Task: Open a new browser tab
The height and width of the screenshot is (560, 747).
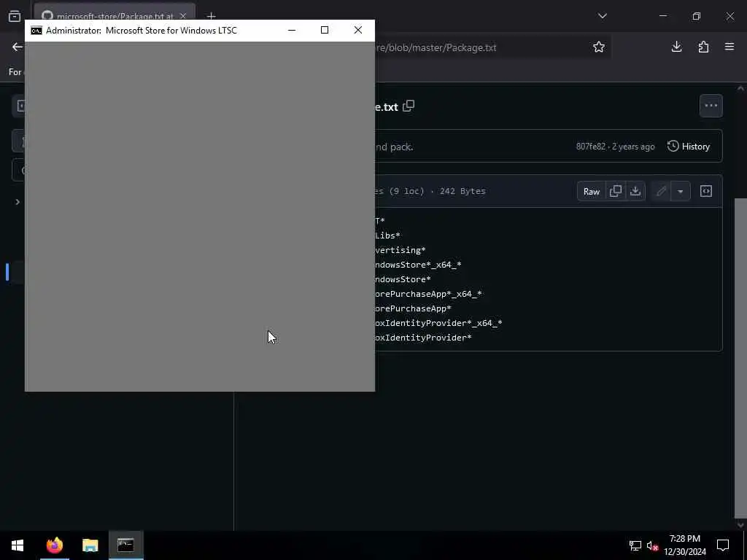Action: click(x=211, y=16)
